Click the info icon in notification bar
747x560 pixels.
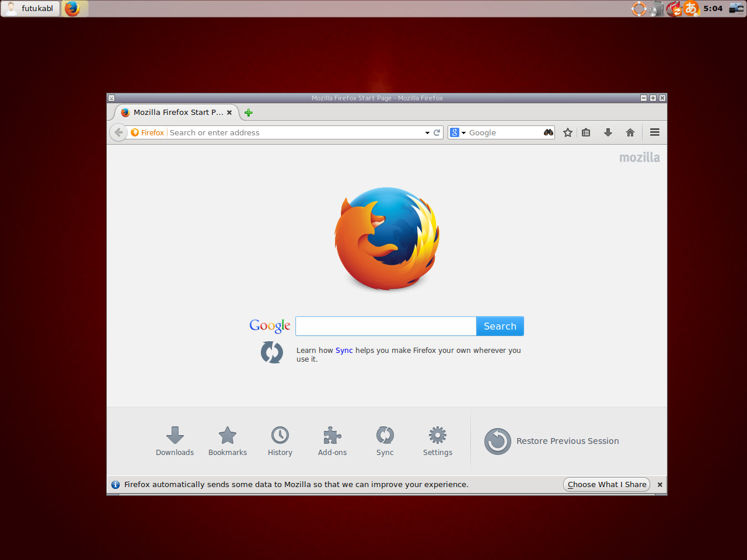coord(116,485)
